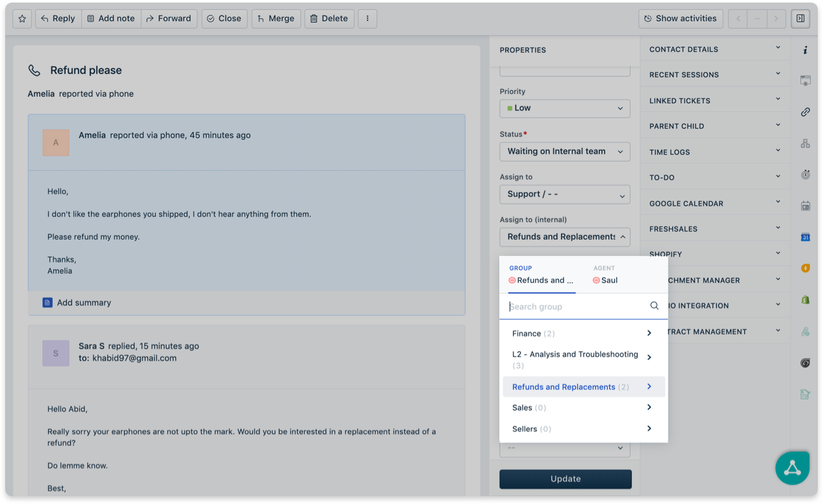Click the phone icon beside Refund please
The width and height of the screenshot is (823, 504).
tap(34, 70)
